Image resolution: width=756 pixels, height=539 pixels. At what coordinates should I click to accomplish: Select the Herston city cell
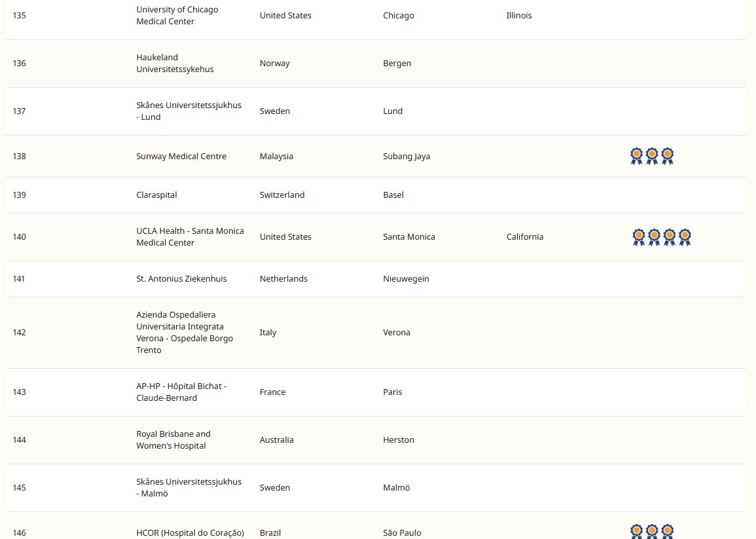click(399, 440)
